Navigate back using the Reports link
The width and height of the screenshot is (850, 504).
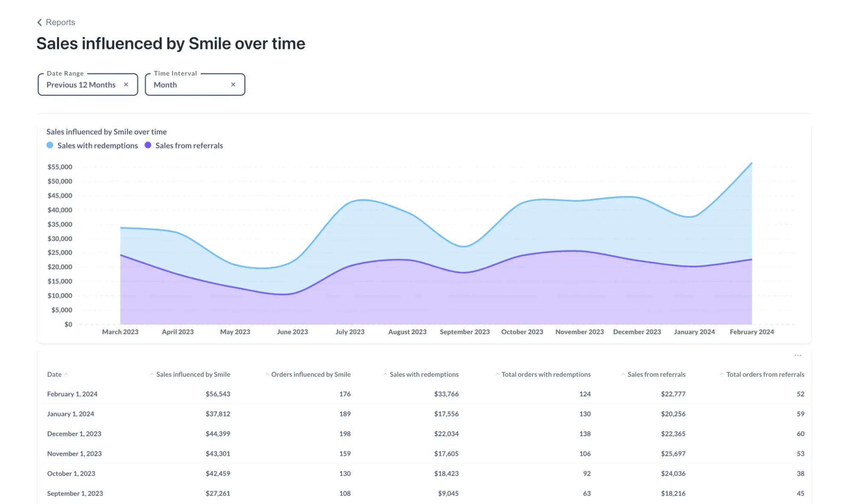click(60, 22)
